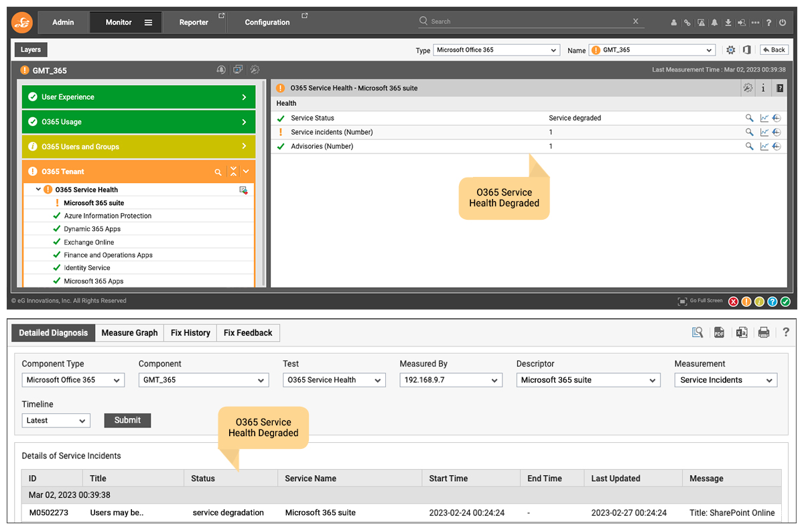The height and width of the screenshot is (532, 804).
Task: Click the notification bell in top bar
Action: click(714, 23)
